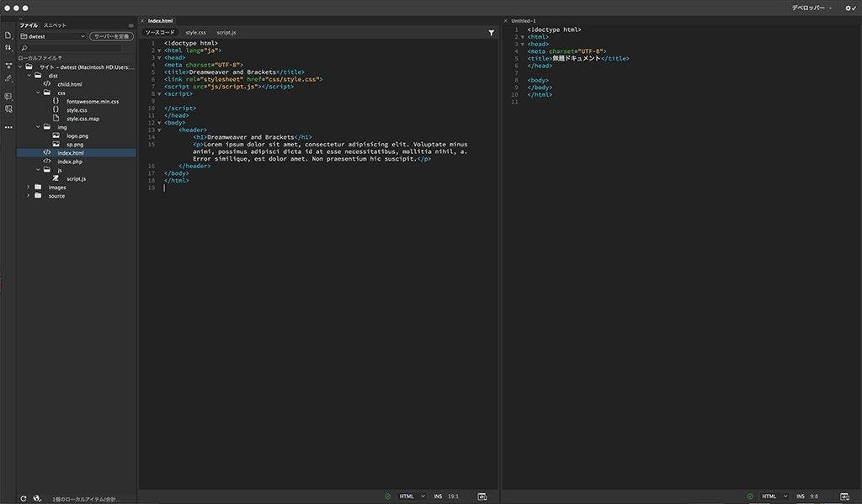The image size is (862, 504).
Task: Switch to the style.css related file tab
Action: pos(197,32)
